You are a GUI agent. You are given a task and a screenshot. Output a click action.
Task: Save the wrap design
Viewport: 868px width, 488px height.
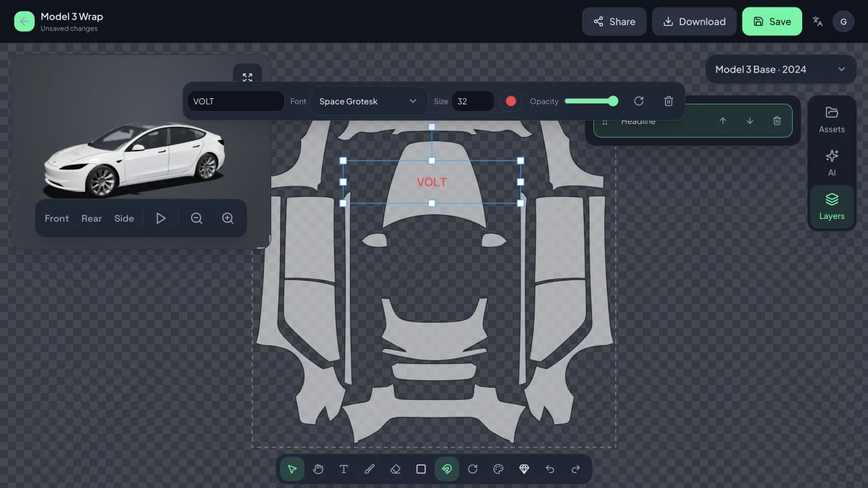(772, 22)
